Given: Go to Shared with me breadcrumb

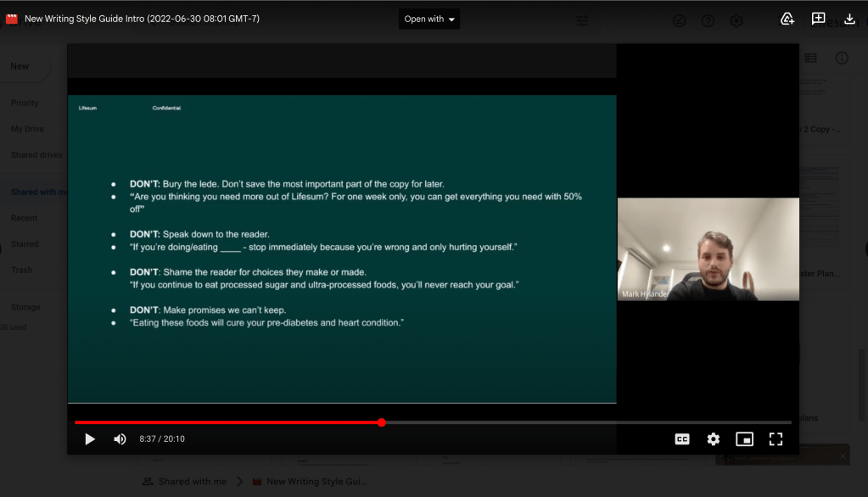Looking at the screenshot, I should [192, 481].
